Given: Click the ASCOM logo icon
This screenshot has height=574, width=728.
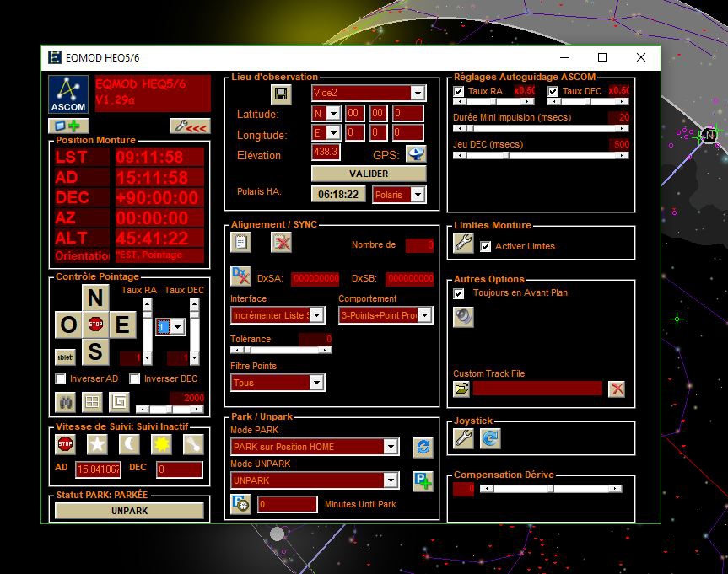Looking at the screenshot, I should pos(68,94).
